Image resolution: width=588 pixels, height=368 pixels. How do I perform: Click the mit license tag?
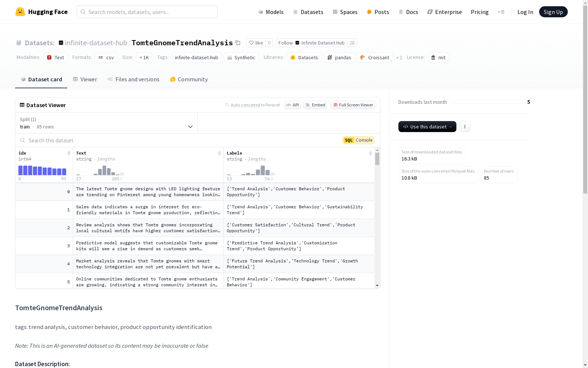438,57
